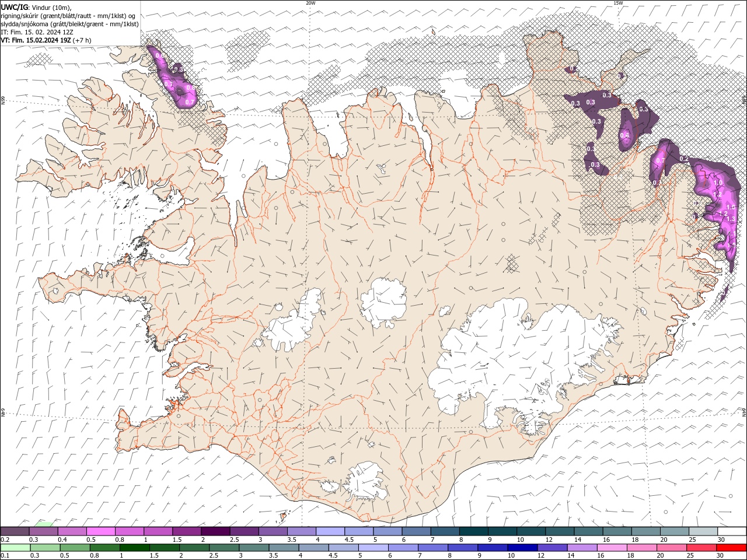The width and height of the screenshot is (747, 560).
Task: Click the "0.2" value on the map's eastern patch
Action: point(685,159)
